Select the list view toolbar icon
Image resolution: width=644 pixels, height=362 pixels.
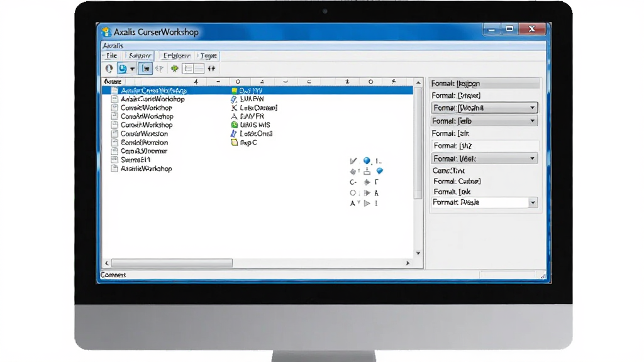click(x=189, y=69)
